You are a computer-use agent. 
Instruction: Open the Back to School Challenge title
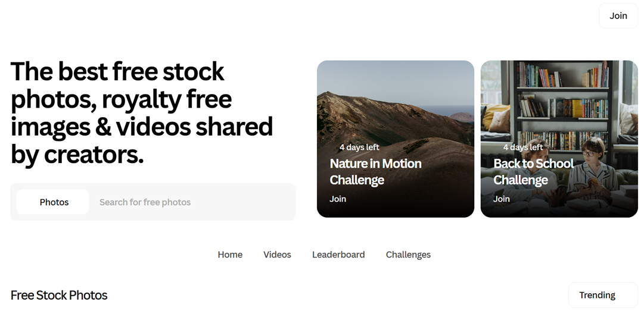coord(533,171)
